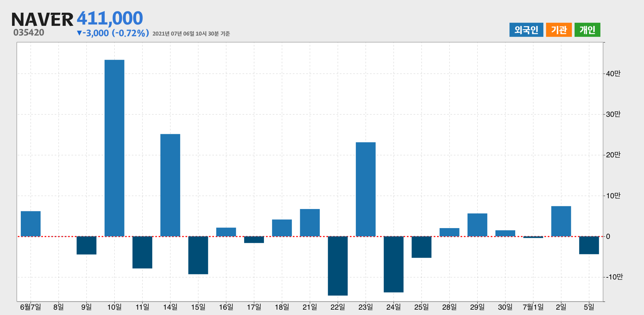The height and width of the screenshot is (315, 644).
Task: Click the 30만 y-axis label
Action: coord(613,114)
